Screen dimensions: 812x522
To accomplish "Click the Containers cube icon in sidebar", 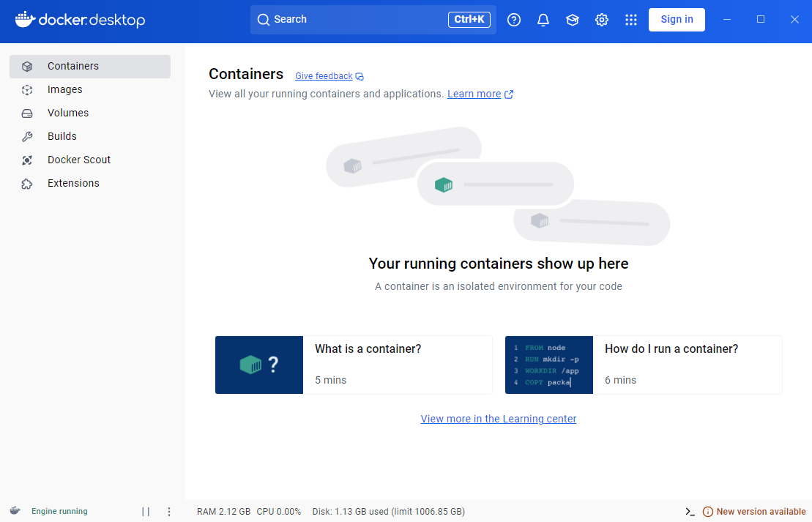I will [27, 67].
